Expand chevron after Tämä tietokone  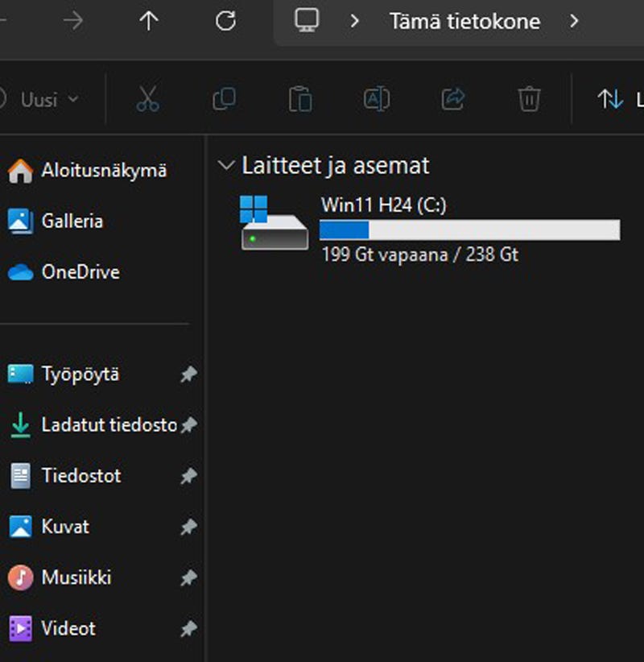[x=574, y=21]
